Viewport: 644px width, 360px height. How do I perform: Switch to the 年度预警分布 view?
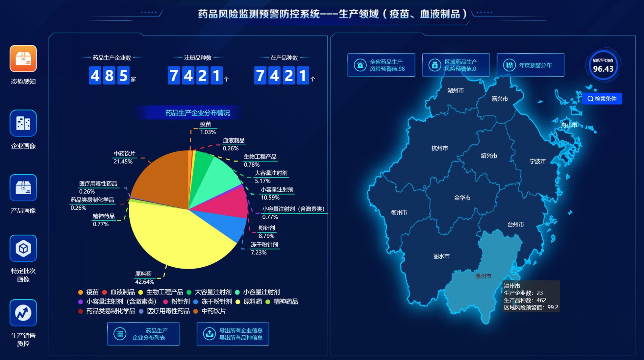(531, 65)
